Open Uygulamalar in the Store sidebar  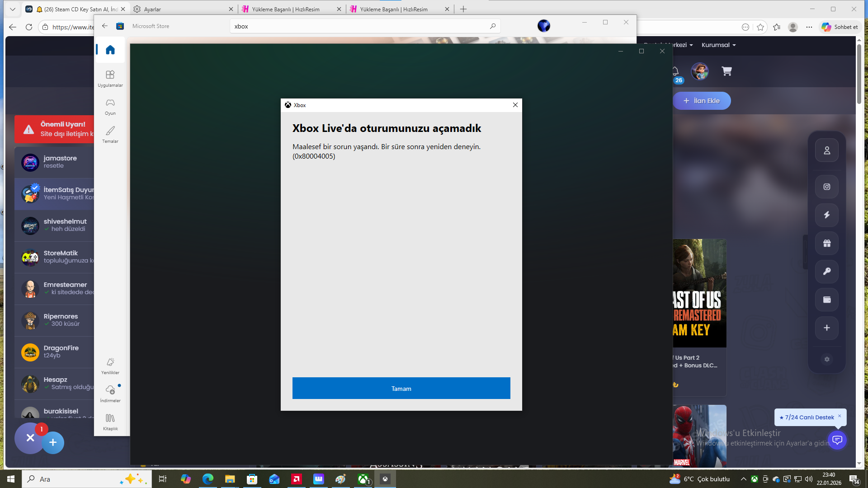[x=110, y=78]
